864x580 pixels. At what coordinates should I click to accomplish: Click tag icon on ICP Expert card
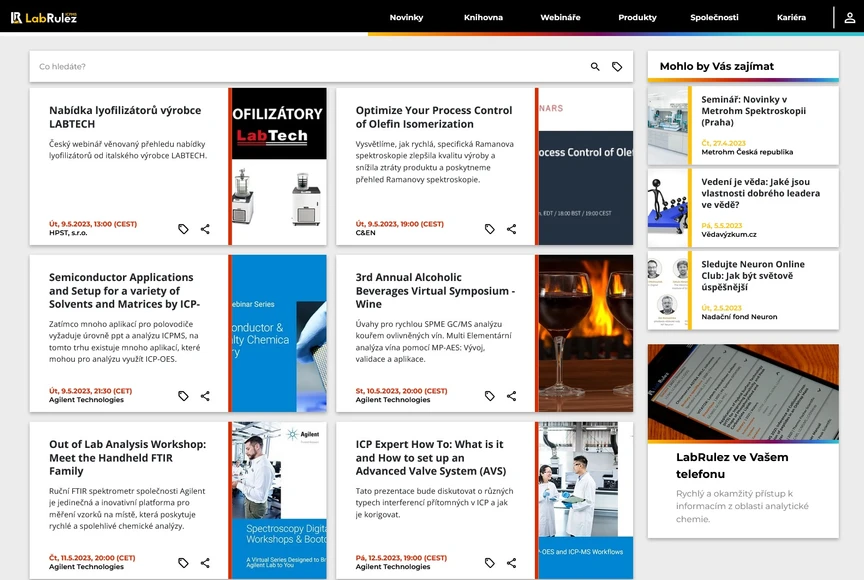pyautogui.click(x=489, y=563)
